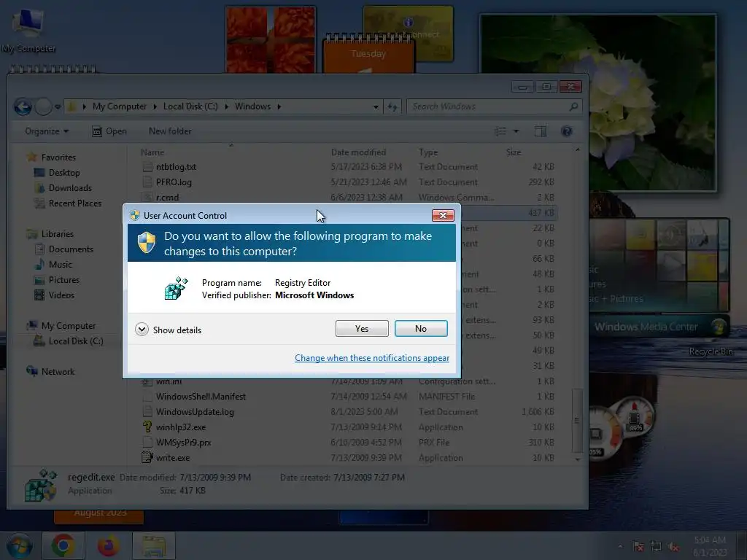Screen dimensions: 747x560
Task: Click the Open toolbar button
Action: (109, 131)
